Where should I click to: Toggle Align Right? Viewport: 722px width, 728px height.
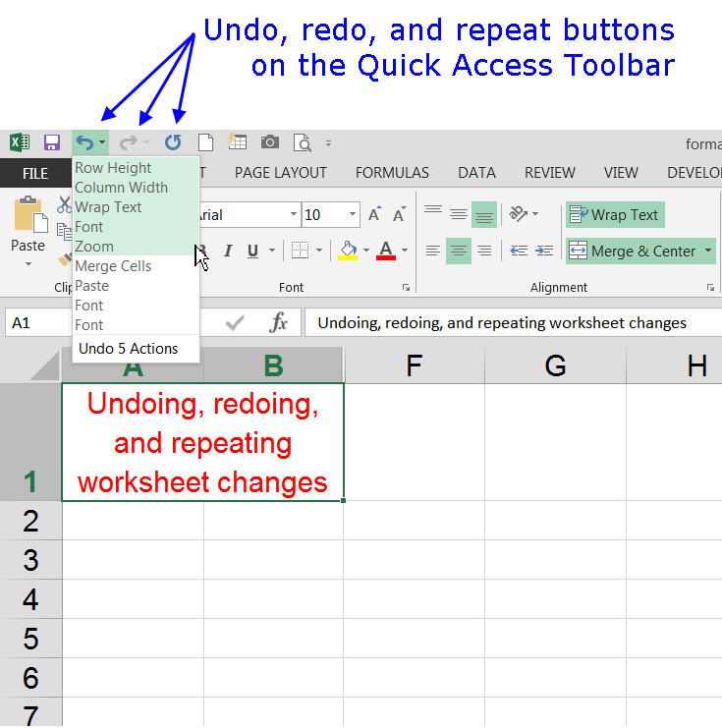(484, 252)
